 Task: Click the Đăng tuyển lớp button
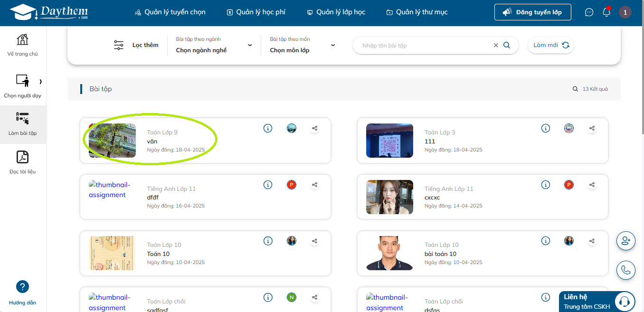point(532,12)
